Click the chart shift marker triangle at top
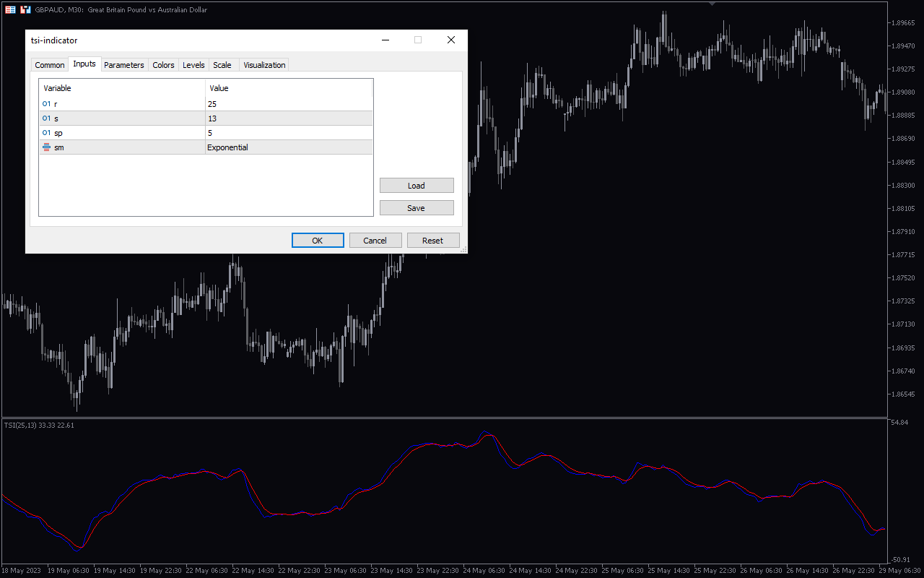 pos(712,4)
